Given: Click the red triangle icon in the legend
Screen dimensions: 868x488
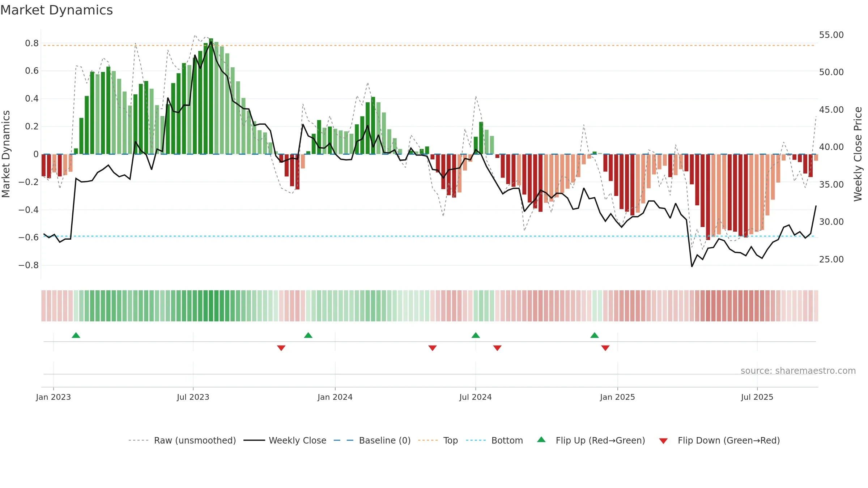Looking at the screenshot, I should click(x=663, y=441).
